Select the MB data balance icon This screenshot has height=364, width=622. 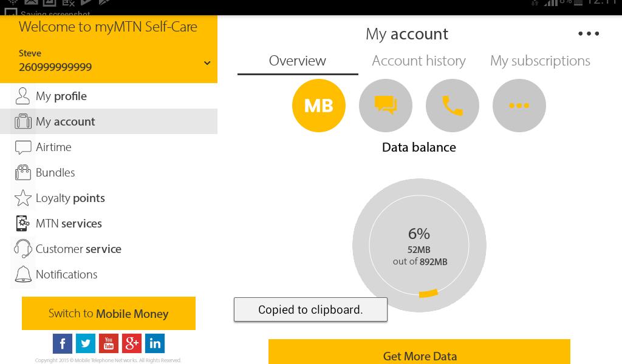tap(319, 105)
